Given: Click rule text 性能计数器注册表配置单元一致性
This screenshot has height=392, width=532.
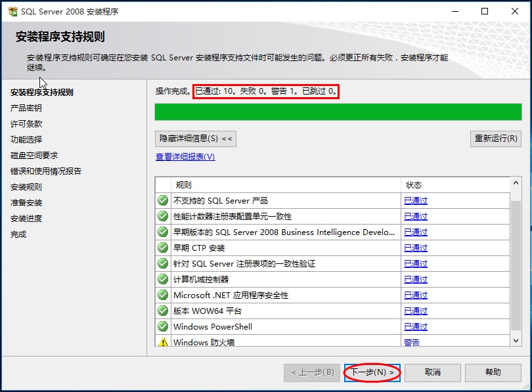Looking at the screenshot, I should 233,216.
